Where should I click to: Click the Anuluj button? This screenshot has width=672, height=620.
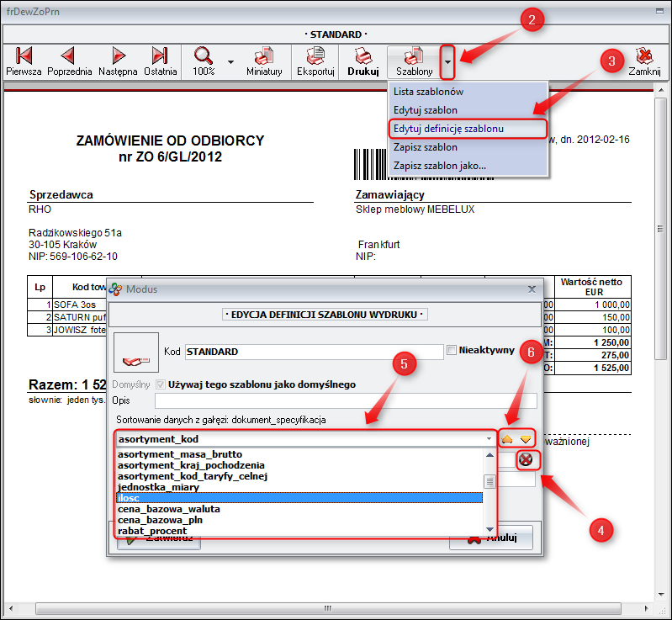[x=490, y=538]
